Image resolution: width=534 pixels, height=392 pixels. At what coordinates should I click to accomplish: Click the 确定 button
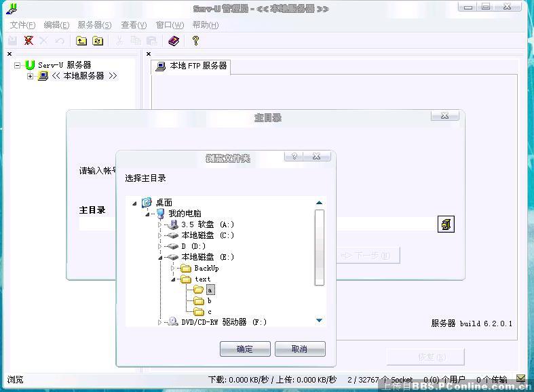[x=244, y=349]
